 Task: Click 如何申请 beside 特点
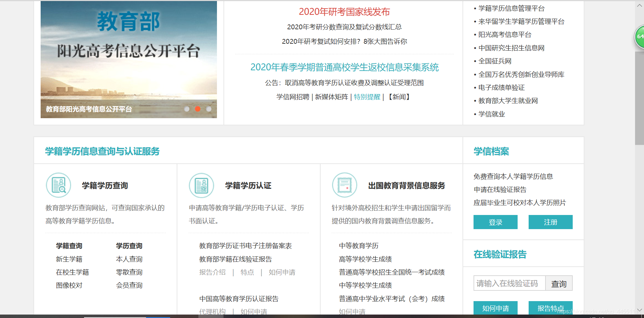(x=282, y=272)
